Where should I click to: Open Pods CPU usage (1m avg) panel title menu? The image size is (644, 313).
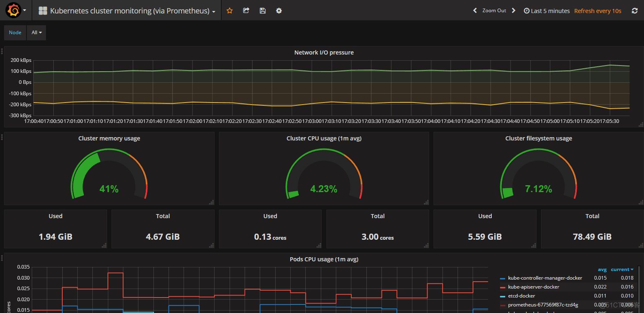[x=324, y=259]
